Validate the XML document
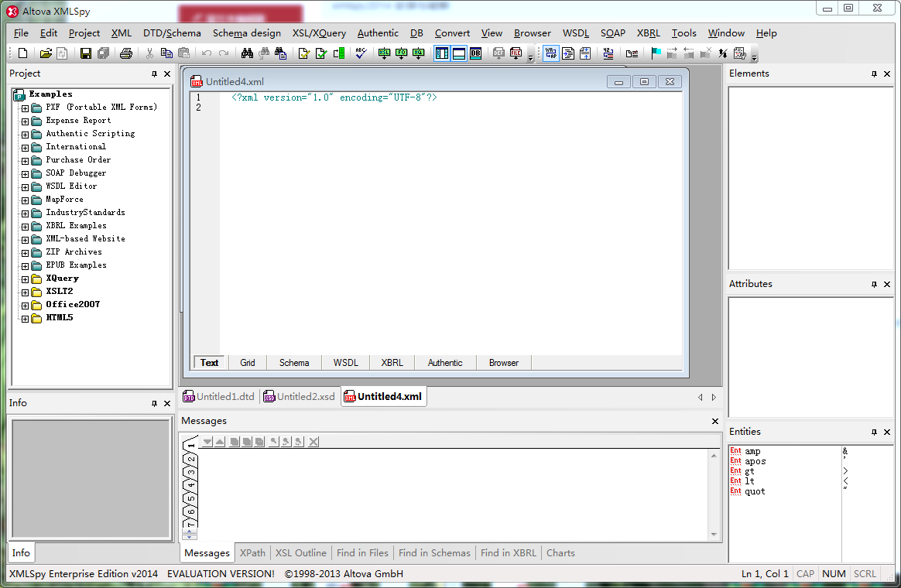The image size is (901, 588). click(x=320, y=53)
